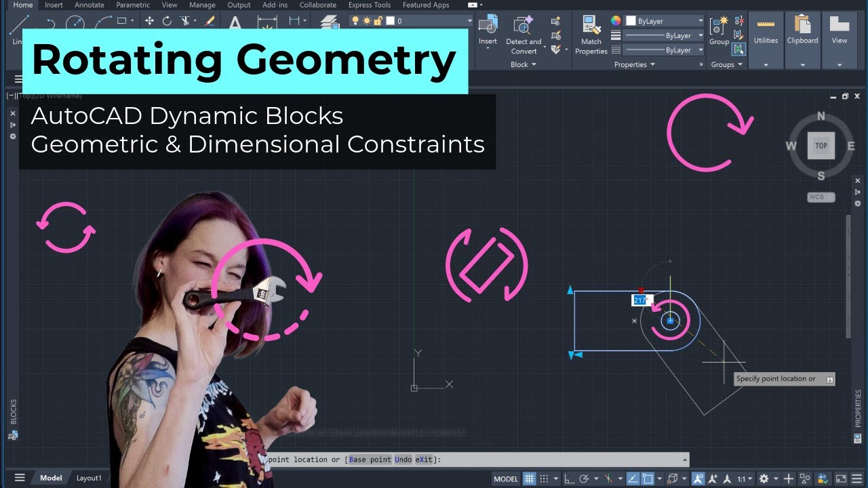This screenshot has height=488, width=868.
Task: Click the Erase tool icon
Action: point(210,21)
